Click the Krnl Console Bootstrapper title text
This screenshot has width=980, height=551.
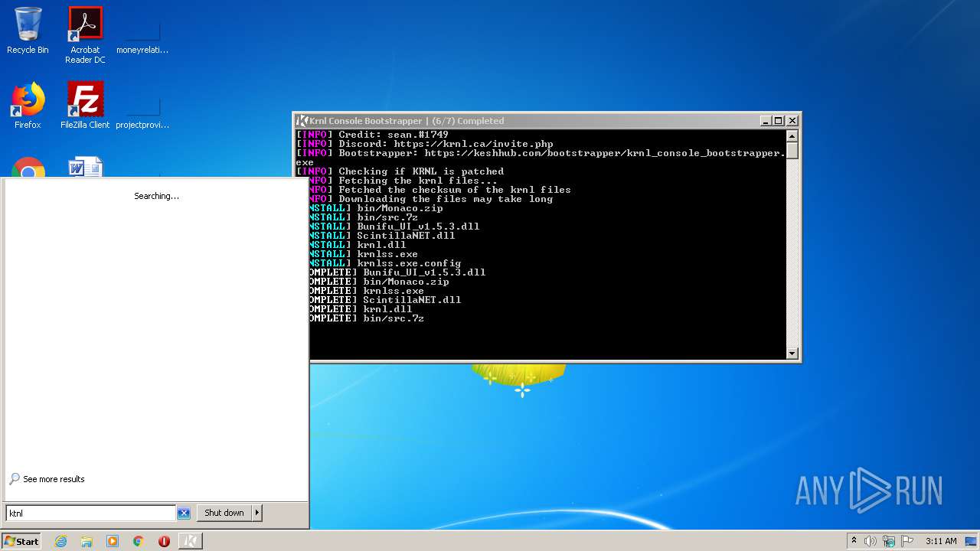coord(407,121)
